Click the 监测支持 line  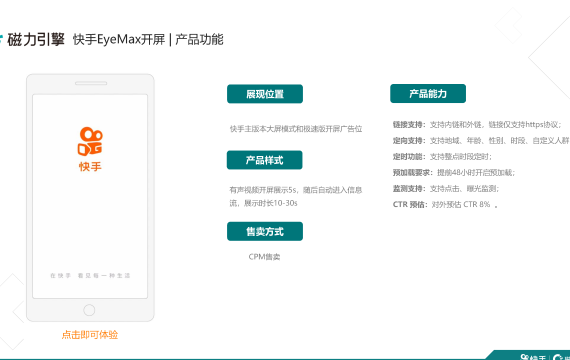point(446,189)
